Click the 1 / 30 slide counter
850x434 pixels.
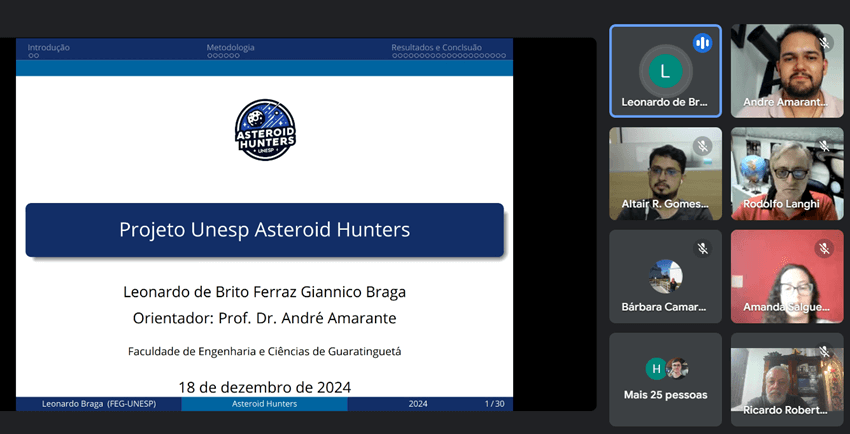point(494,404)
